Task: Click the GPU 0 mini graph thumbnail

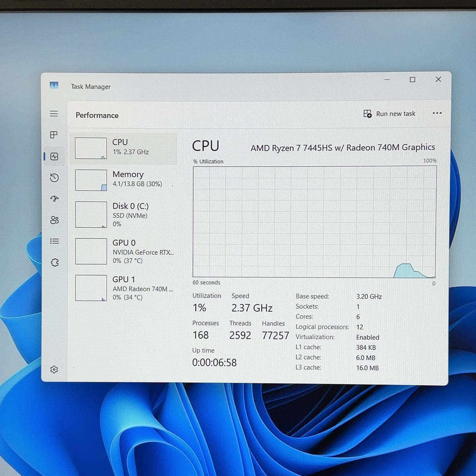Action: coord(91,251)
